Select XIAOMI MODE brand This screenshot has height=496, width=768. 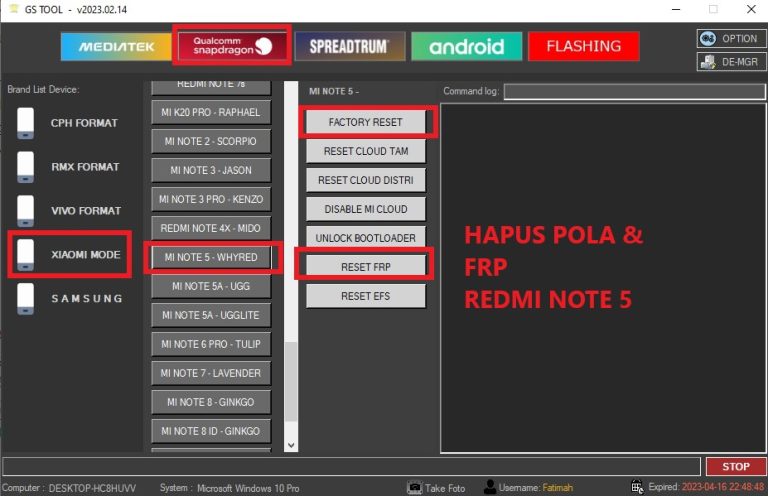pyautogui.click(x=86, y=255)
